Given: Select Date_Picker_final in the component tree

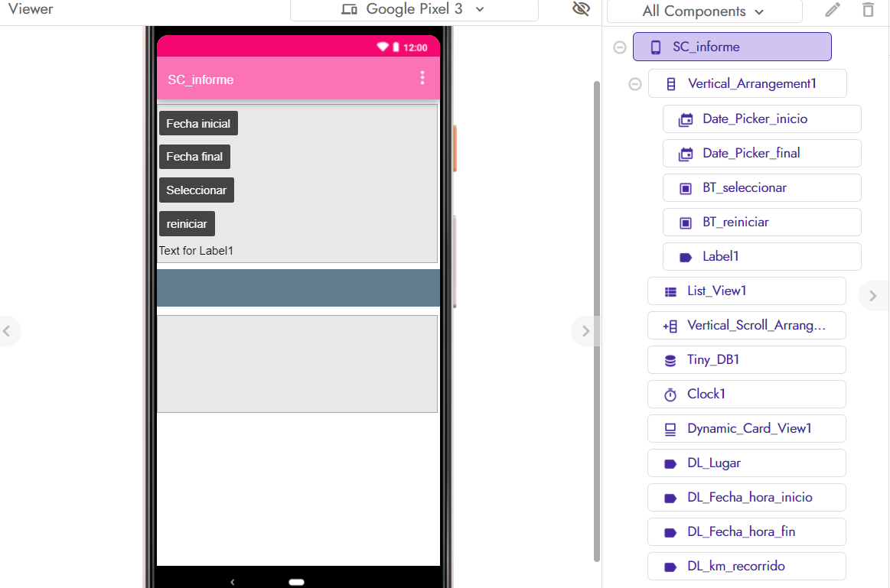Looking at the screenshot, I should coord(761,153).
